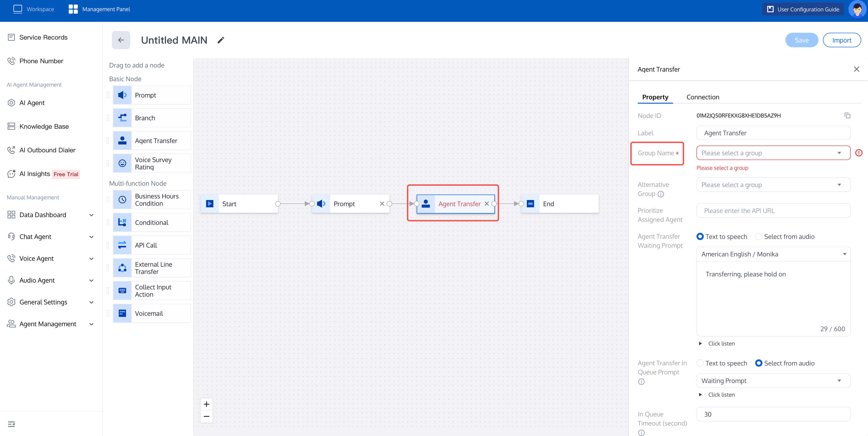This screenshot has width=868, height=436.
Task: Remove the Prompt node from canvas
Action: click(x=382, y=204)
